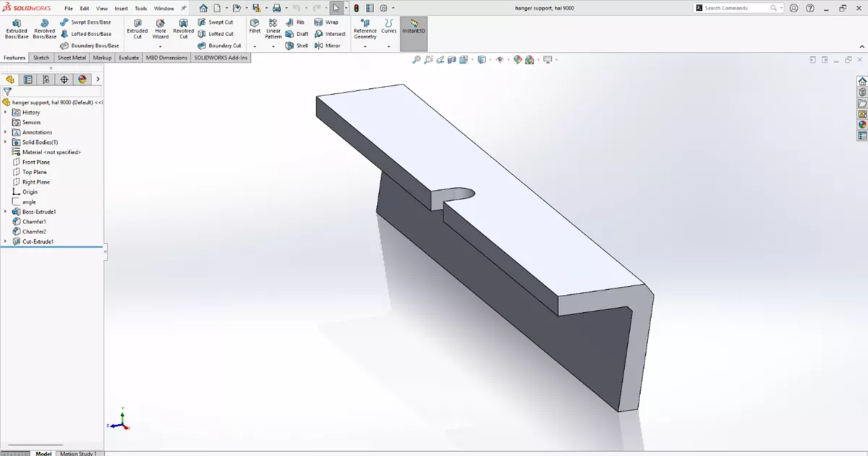Expand the Solid Bodies folder

coord(5,142)
